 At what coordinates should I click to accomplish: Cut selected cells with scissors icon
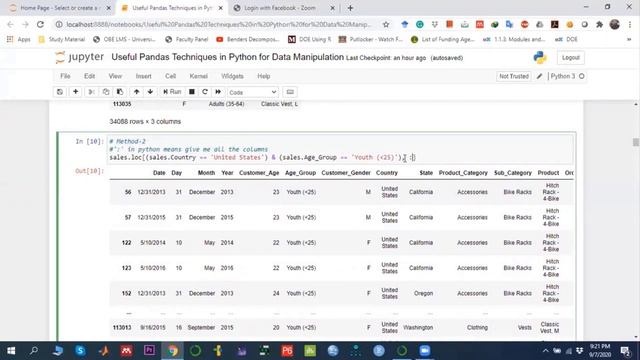pos(92,92)
